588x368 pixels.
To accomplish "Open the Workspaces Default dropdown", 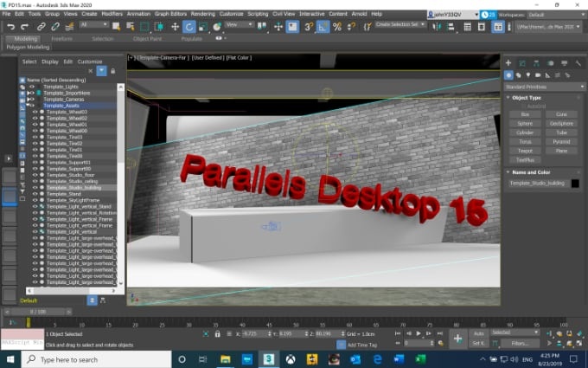I will 557,15.
